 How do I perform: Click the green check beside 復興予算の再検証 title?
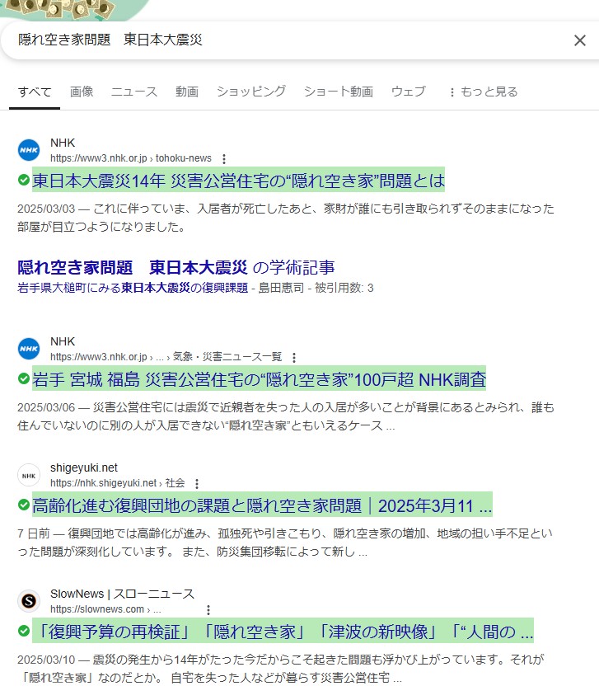point(24,631)
